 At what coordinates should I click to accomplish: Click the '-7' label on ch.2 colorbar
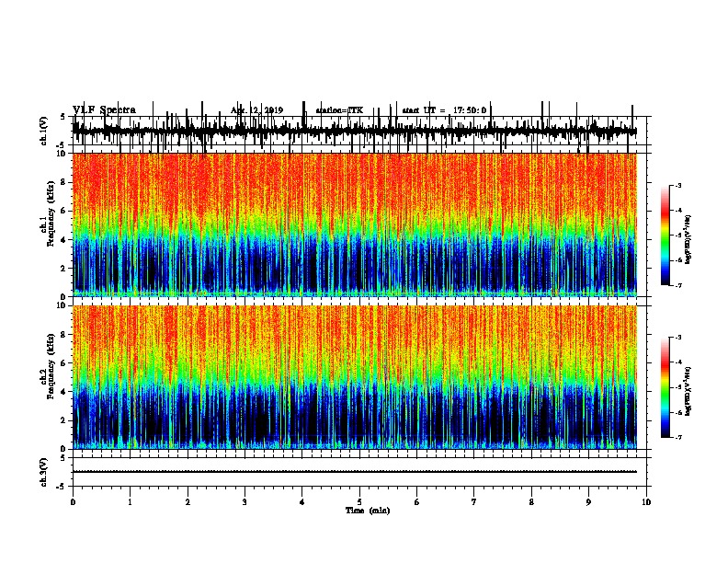point(677,438)
